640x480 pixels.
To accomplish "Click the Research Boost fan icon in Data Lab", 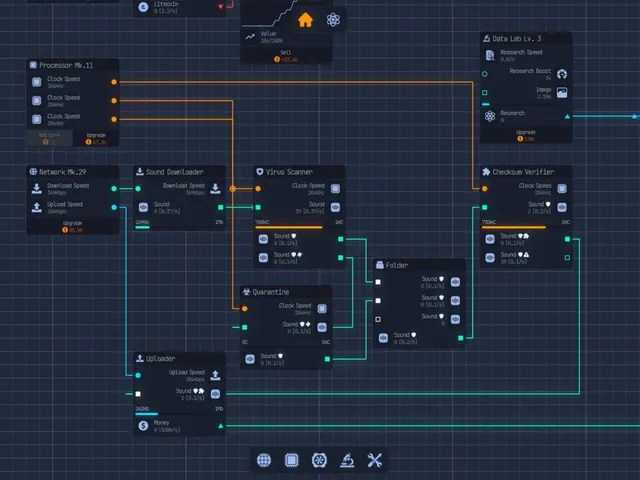I will 562,74.
